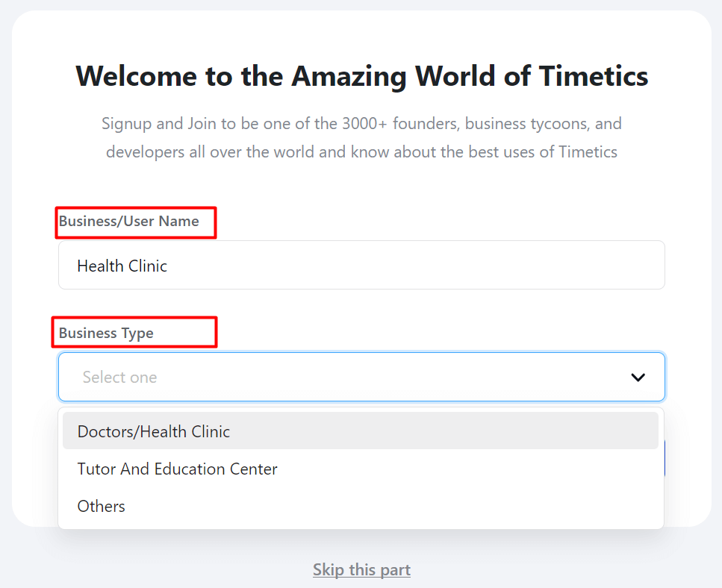This screenshot has height=588, width=722.
Task: Click the chevron arrow in Business Type field
Action: 638,378
